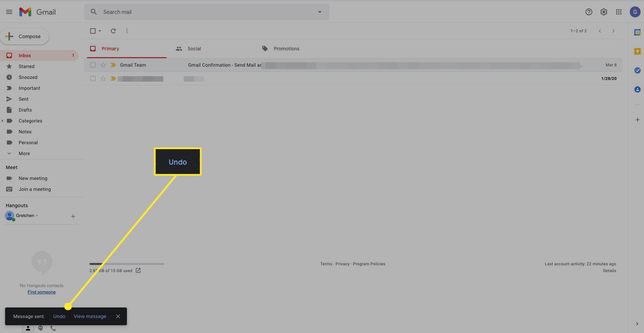Open the Google account avatar
This screenshot has width=644, height=333.
tap(635, 12)
